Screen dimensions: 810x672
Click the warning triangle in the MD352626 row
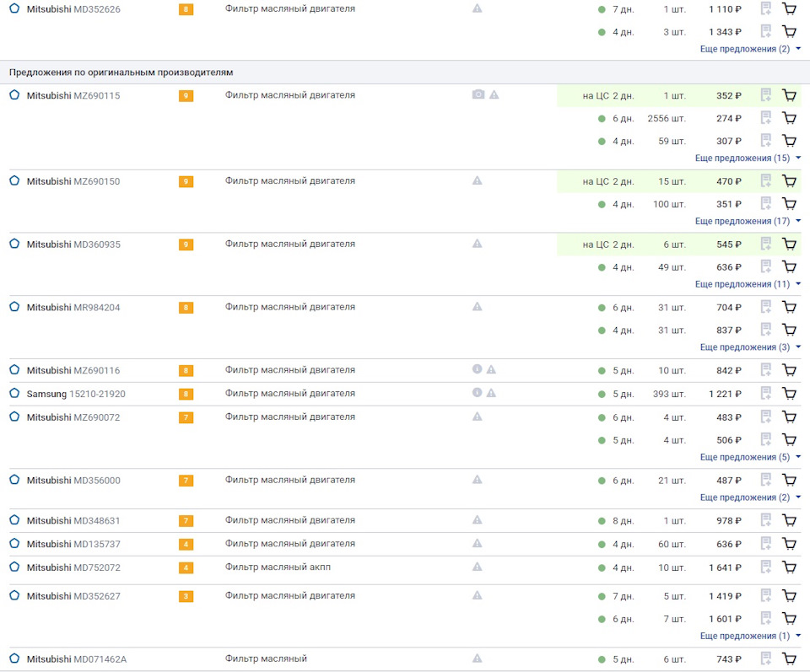click(x=478, y=8)
